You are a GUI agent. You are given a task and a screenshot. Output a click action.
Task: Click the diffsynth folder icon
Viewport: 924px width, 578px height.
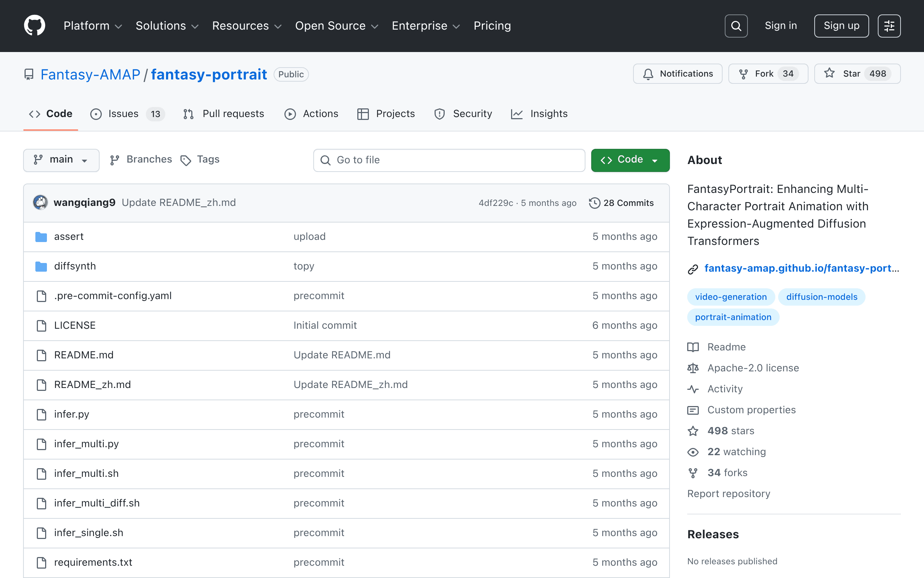click(41, 266)
